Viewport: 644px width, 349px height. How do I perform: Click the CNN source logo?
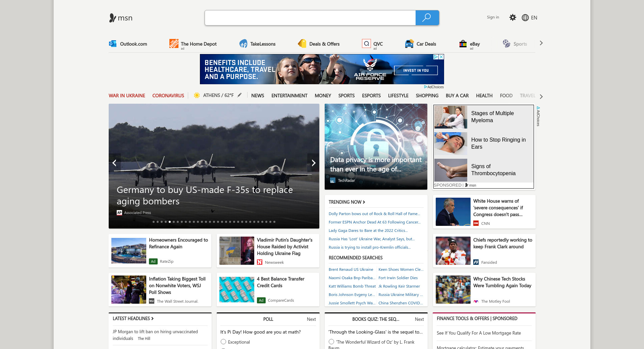pyautogui.click(x=476, y=223)
